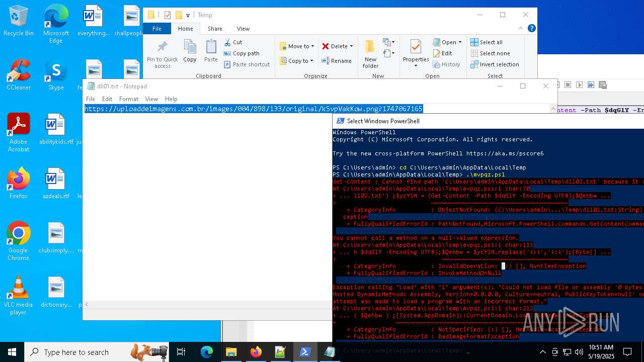Viewport: 644px width, 362px height.
Task: Open the CCleaner desktop shortcut
Action: pos(19,75)
